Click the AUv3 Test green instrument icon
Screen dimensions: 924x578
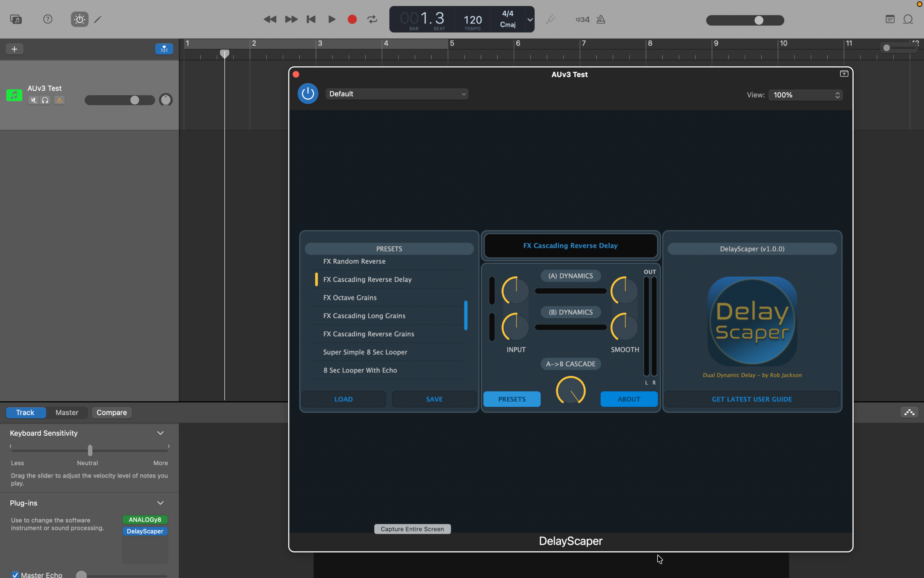click(x=14, y=95)
